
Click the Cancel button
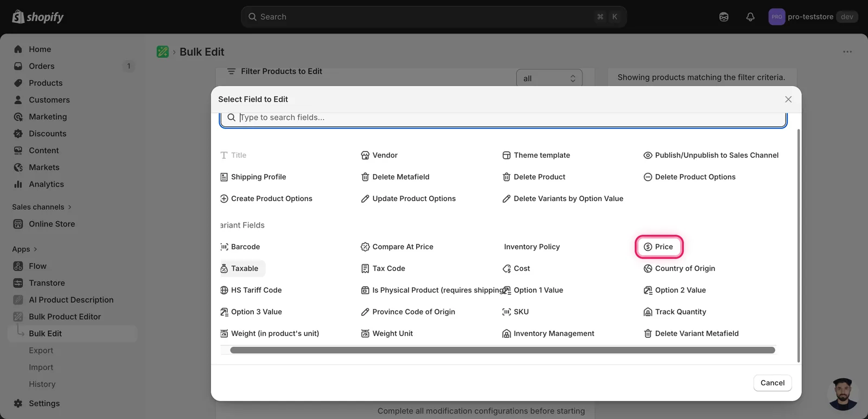click(x=773, y=383)
